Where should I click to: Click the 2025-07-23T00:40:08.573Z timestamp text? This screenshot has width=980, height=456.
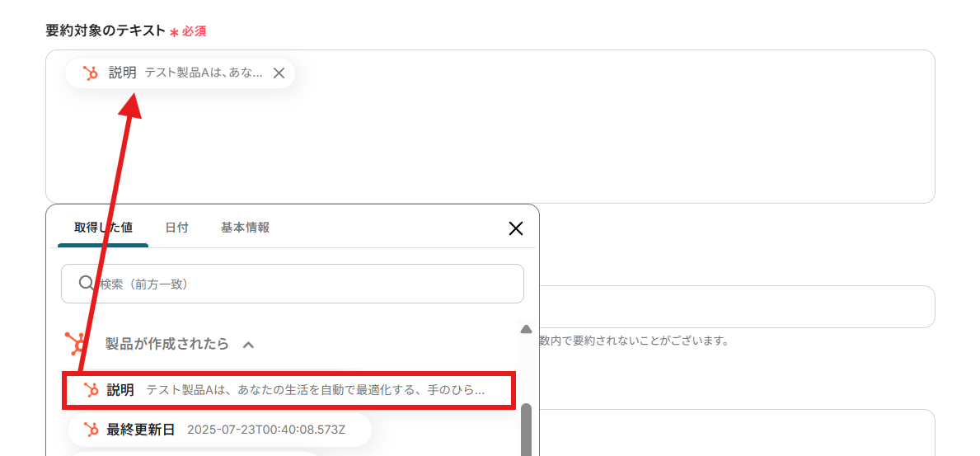click(x=266, y=430)
